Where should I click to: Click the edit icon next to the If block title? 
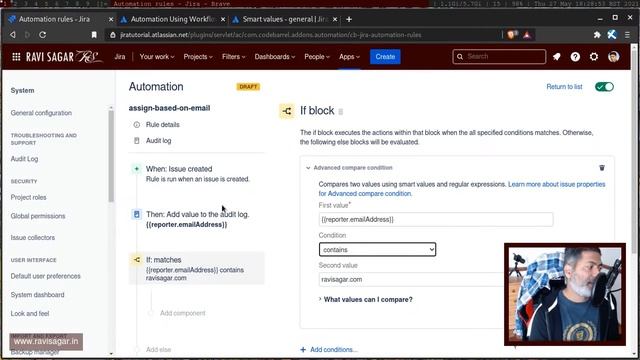click(341, 111)
